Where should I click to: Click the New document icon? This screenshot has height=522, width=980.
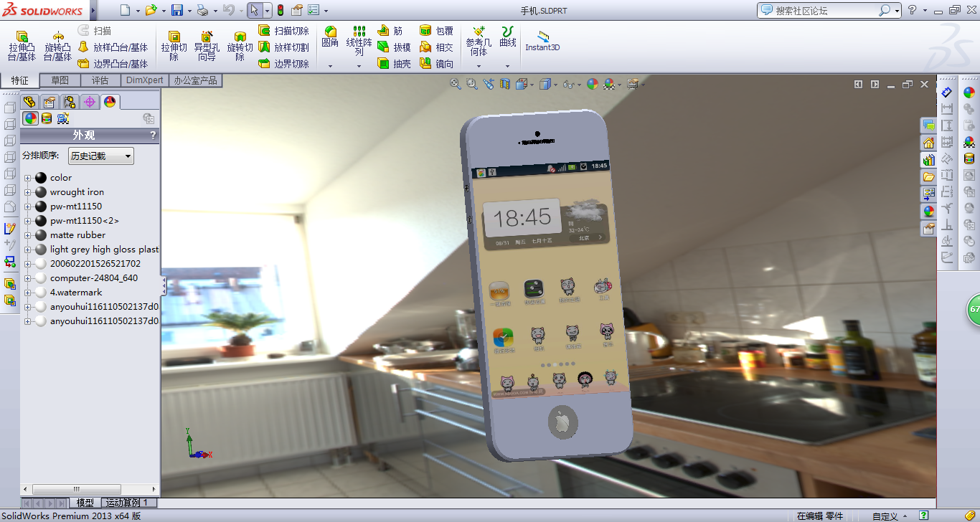click(x=126, y=10)
